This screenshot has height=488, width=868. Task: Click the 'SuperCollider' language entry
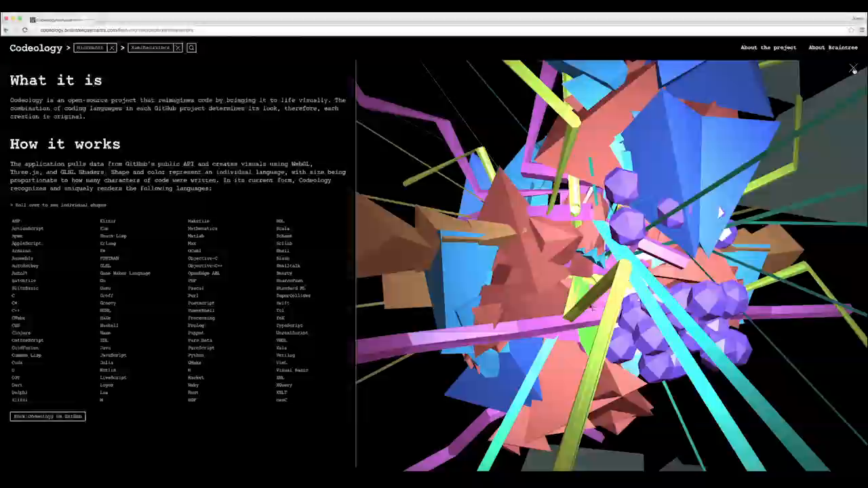pos(294,296)
